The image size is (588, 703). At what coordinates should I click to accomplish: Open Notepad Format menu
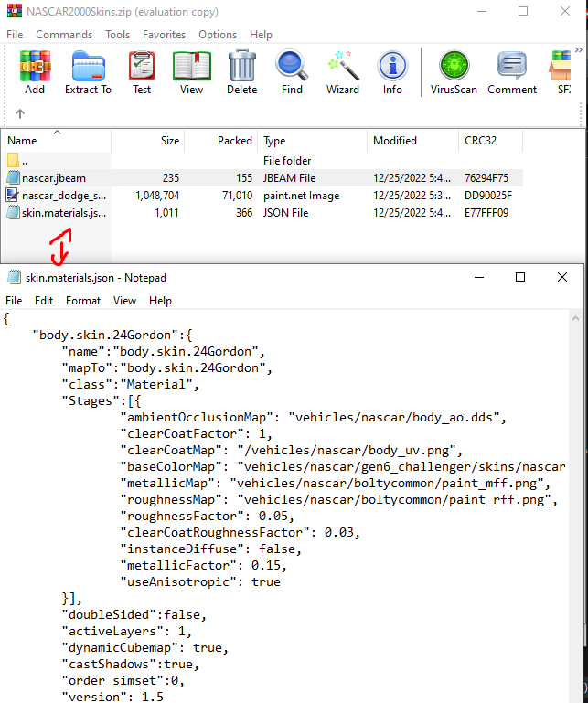[83, 301]
